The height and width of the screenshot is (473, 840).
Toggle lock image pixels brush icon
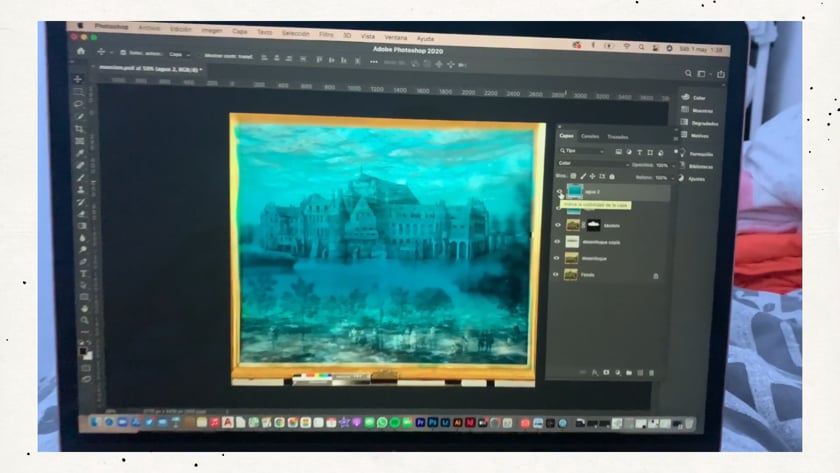[583, 176]
